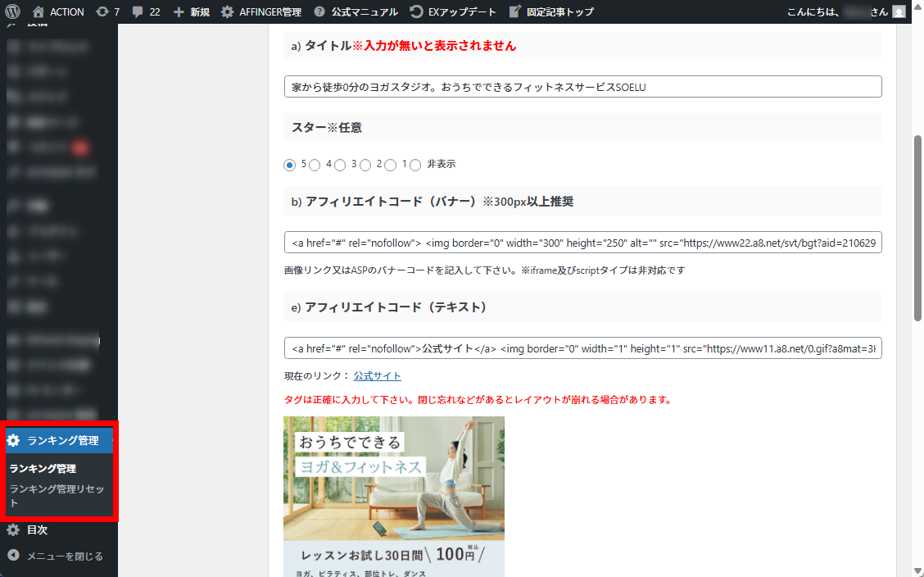Open the comments bubble icon showing 22
This screenshot has height=577, width=924.
pyautogui.click(x=138, y=11)
